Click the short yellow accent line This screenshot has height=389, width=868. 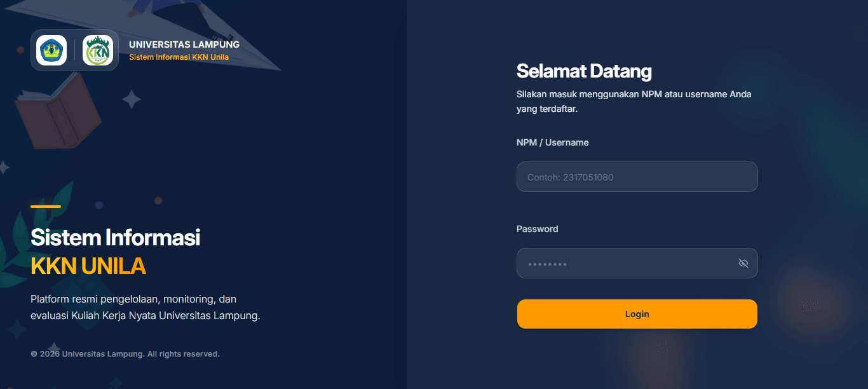point(46,207)
